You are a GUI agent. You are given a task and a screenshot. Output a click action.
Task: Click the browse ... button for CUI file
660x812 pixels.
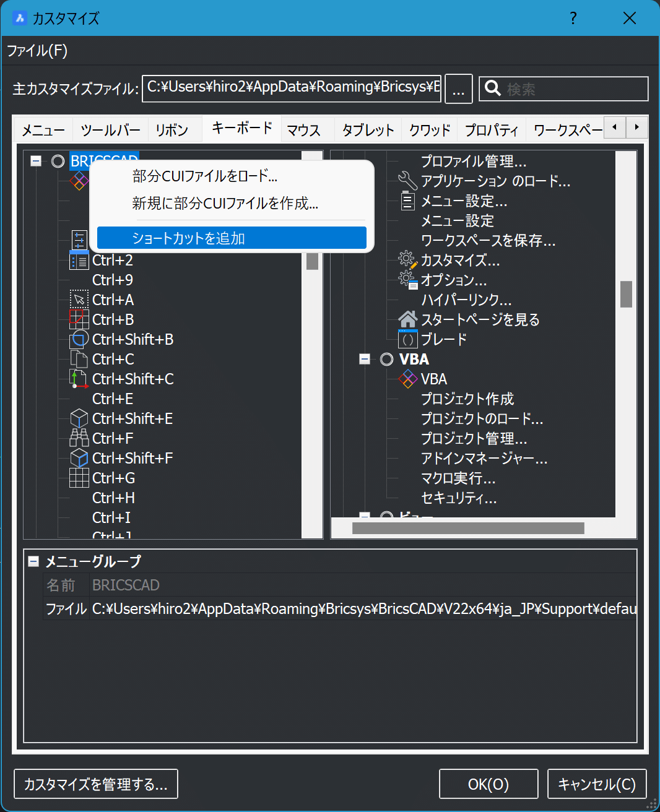459,89
